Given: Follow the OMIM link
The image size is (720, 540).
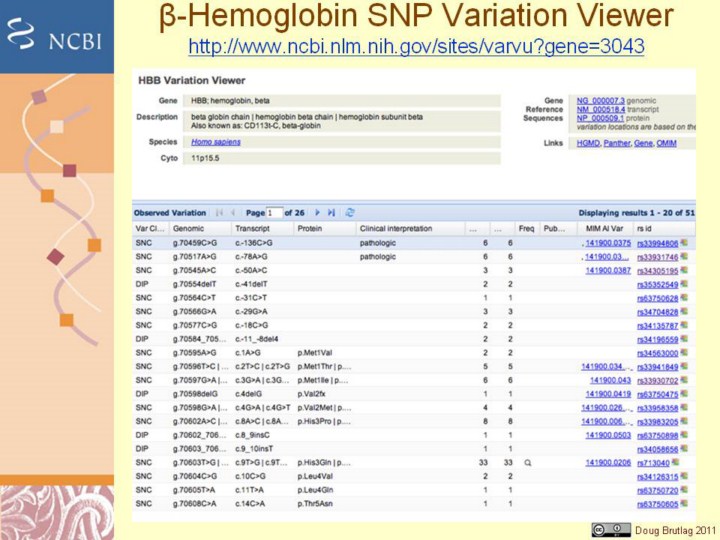Looking at the screenshot, I should click(666, 143).
